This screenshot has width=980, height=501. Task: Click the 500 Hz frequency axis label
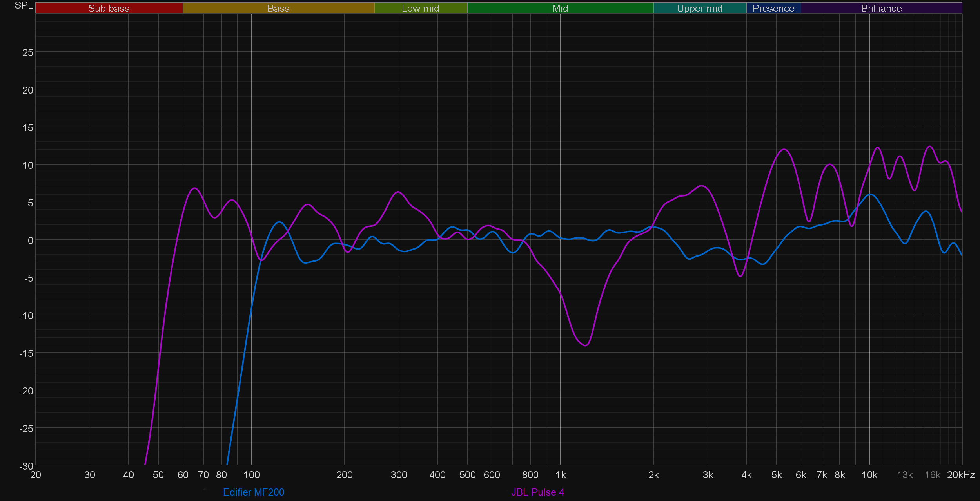(x=467, y=475)
